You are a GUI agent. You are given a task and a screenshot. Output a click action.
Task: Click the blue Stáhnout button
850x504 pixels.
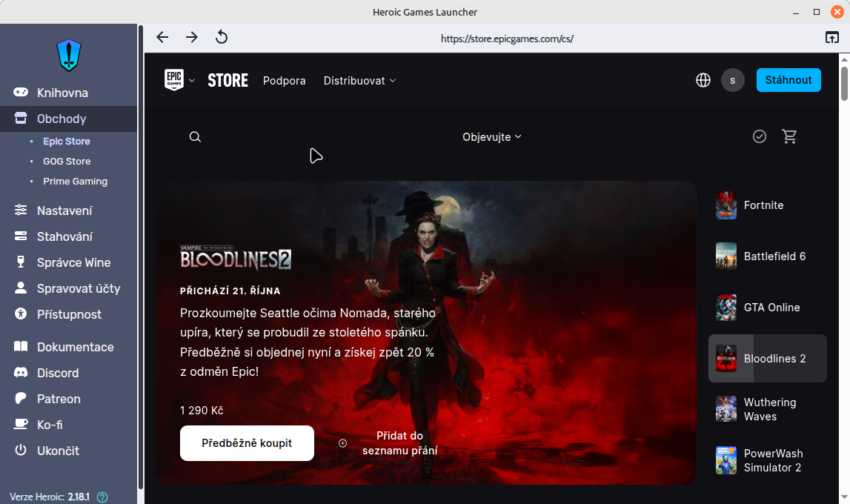(788, 80)
